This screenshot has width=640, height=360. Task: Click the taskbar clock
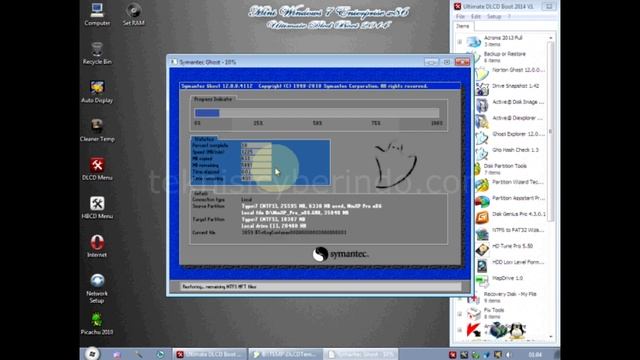(x=535, y=355)
